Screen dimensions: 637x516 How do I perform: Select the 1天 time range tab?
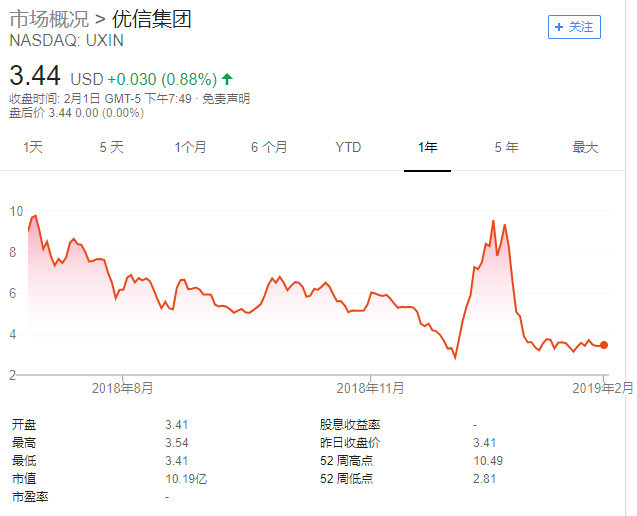(33, 147)
